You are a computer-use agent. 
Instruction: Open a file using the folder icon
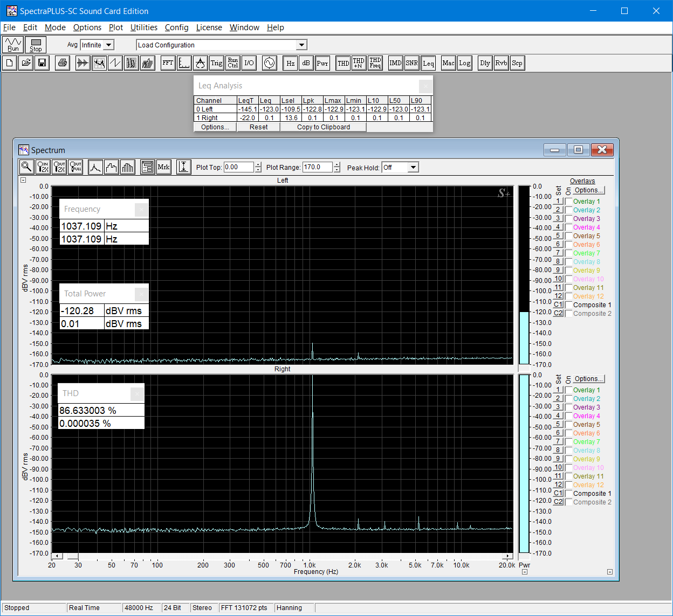click(x=25, y=63)
